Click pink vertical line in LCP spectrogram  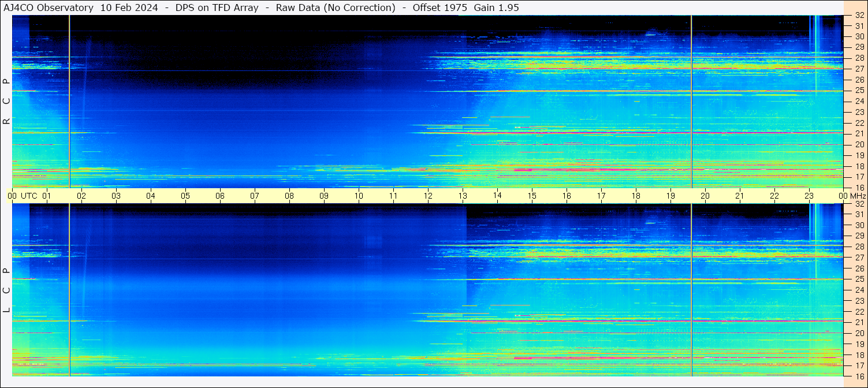[x=691, y=289]
